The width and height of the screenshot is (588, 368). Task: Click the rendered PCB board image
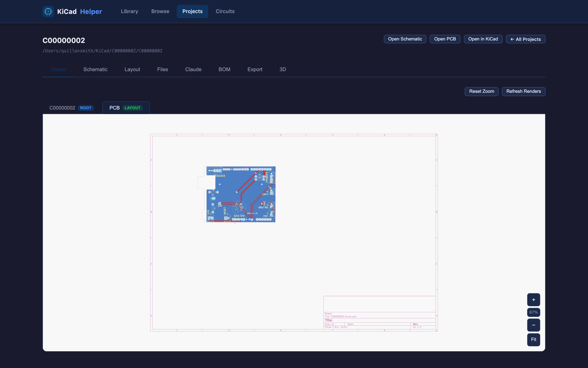[237, 194]
